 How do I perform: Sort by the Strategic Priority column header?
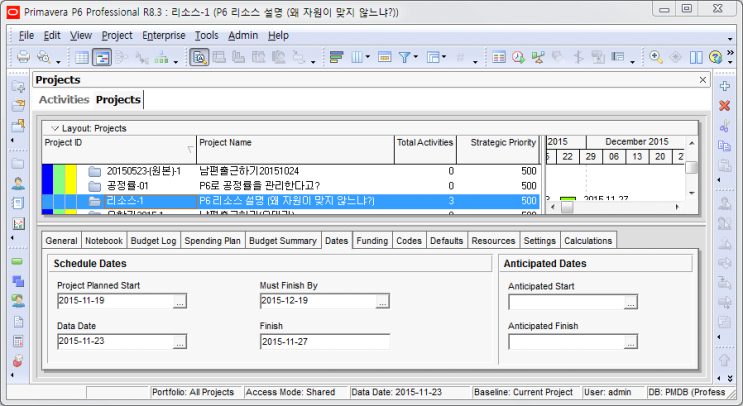point(498,149)
